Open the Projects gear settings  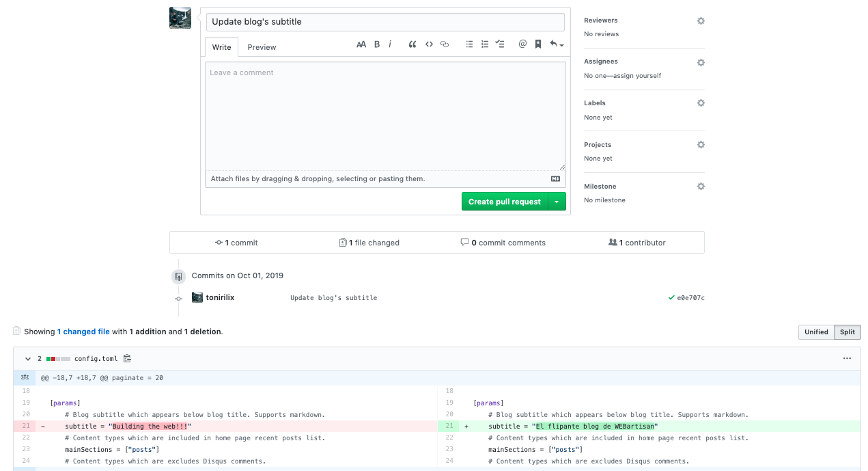701,145
